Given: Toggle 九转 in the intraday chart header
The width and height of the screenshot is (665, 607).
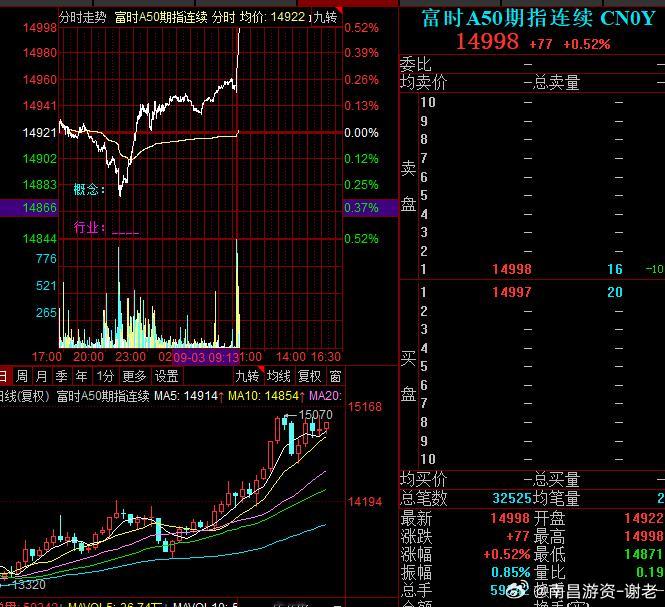Looking at the screenshot, I should tap(325, 17).
